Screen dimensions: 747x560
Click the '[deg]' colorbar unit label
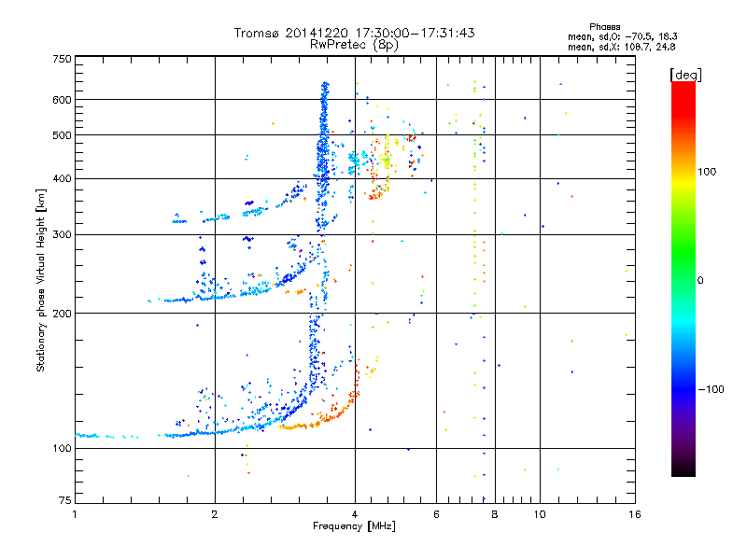pyautogui.click(x=685, y=75)
